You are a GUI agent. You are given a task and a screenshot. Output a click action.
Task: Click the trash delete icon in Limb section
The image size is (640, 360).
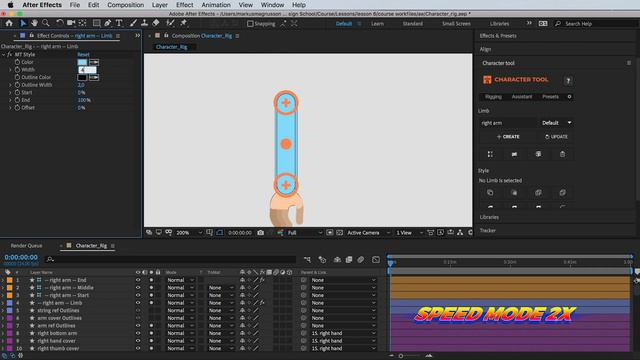tap(562, 154)
